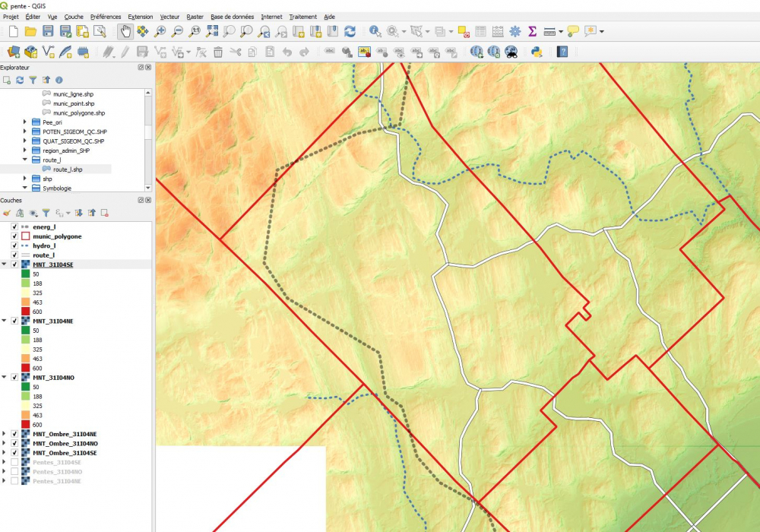Select the energ_l layer name

click(x=44, y=226)
